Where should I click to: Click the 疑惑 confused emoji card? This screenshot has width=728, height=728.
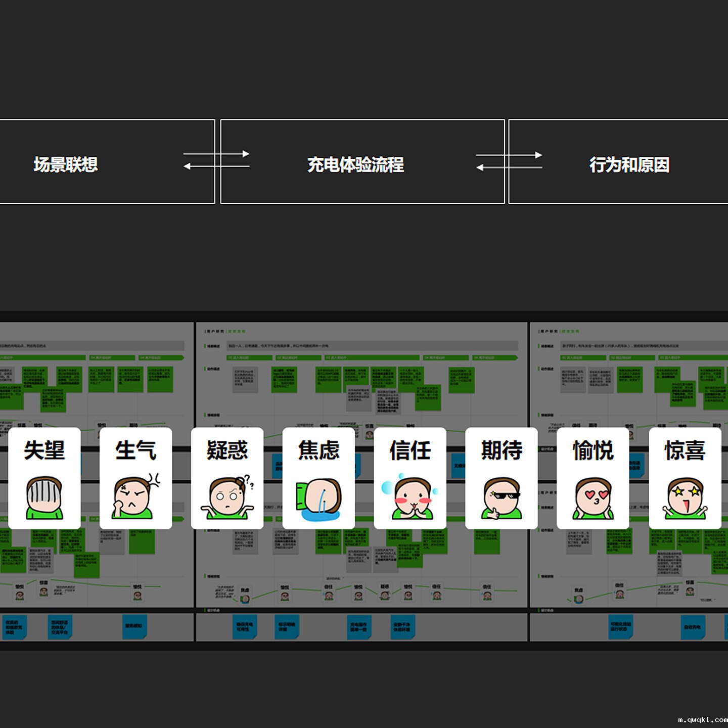coord(227,478)
